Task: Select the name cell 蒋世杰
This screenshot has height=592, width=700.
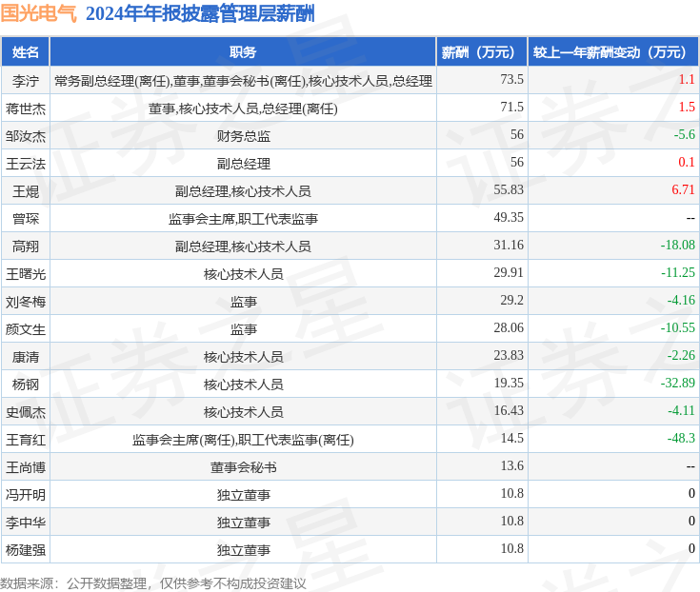Action: point(26,109)
